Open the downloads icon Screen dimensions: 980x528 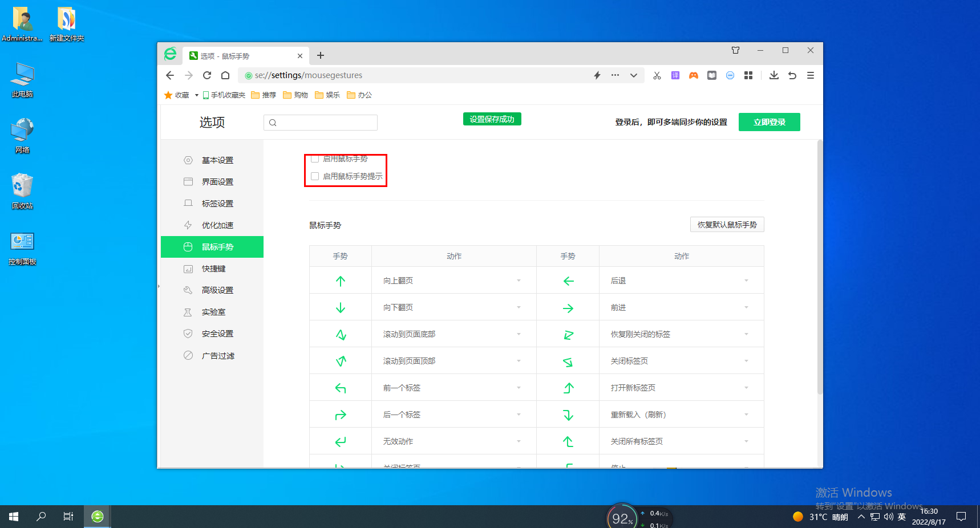774,75
